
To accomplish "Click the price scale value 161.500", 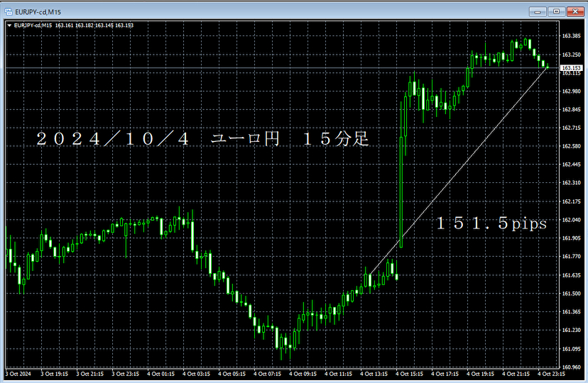I will 571,294.
